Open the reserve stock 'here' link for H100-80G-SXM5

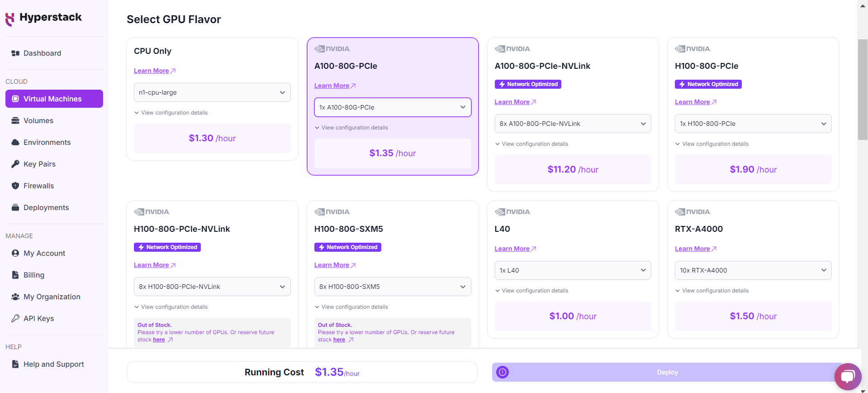[x=339, y=339]
